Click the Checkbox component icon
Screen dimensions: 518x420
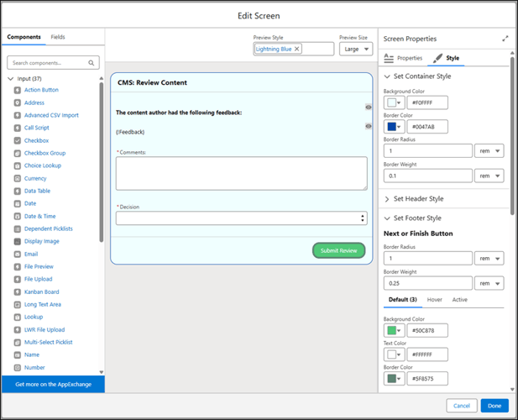pos(18,141)
